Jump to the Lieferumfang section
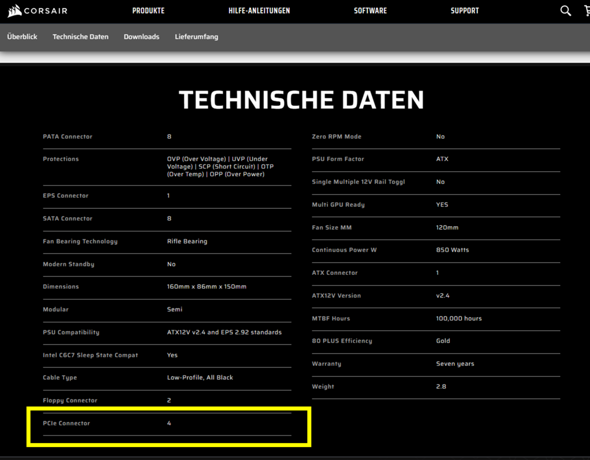 click(196, 36)
